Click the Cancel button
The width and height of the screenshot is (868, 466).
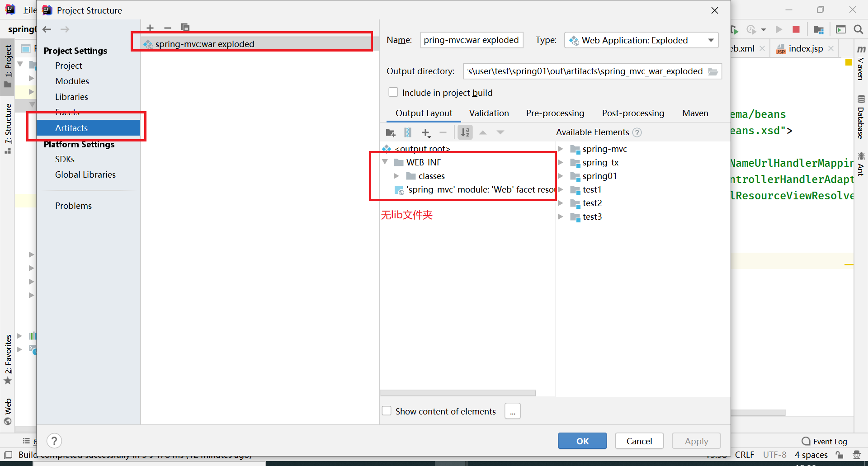tap(639, 441)
